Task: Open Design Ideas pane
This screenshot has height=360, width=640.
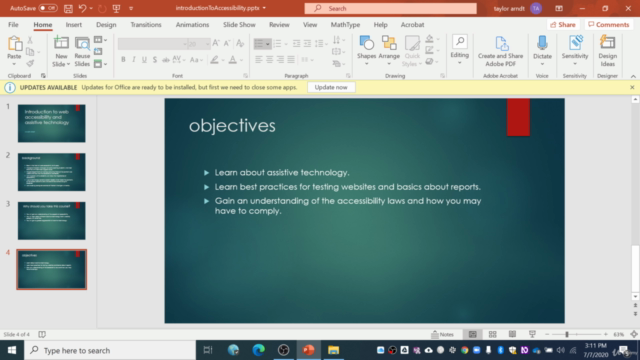Action: click(607, 51)
